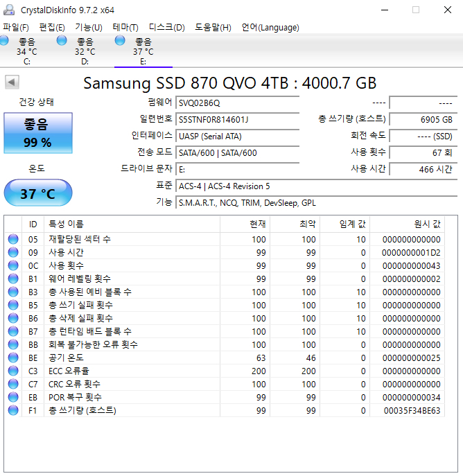Select the 총 쓰기 실패 횟수 row name

(x=80, y=305)
